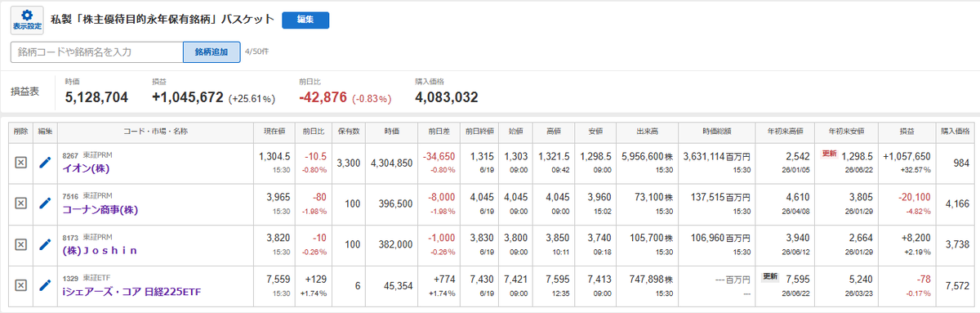The width and height of the screenshot is (980, 313).
Task: Click Joshin purchase price 3,738
Action: click(x=958, y=244)
